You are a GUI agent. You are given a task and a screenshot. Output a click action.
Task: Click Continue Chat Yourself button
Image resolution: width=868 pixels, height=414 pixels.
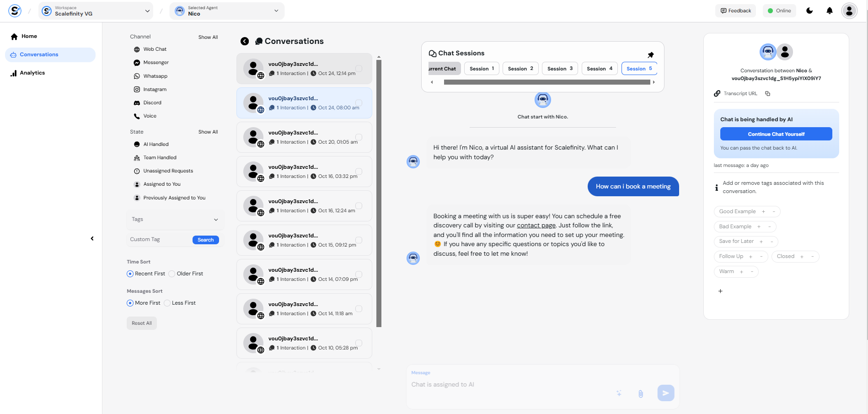776,134
